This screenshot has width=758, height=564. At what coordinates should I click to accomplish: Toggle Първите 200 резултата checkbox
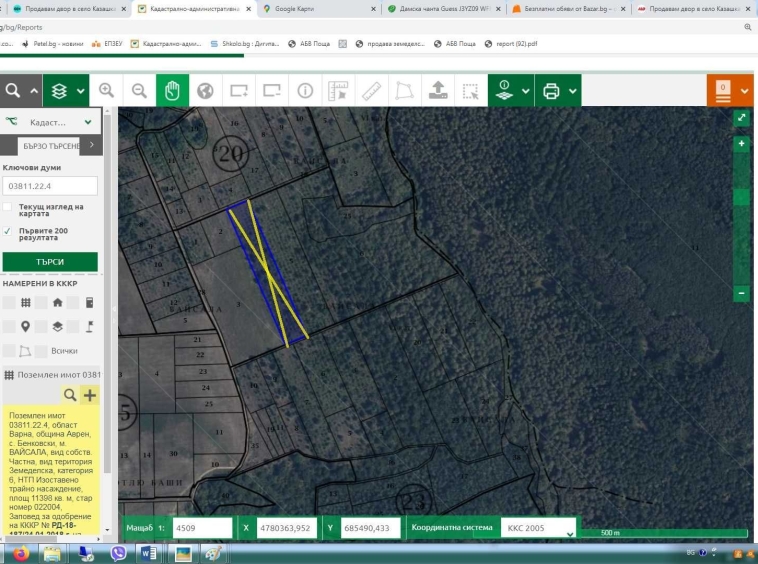pyautogui.click(x=7, y=231)
